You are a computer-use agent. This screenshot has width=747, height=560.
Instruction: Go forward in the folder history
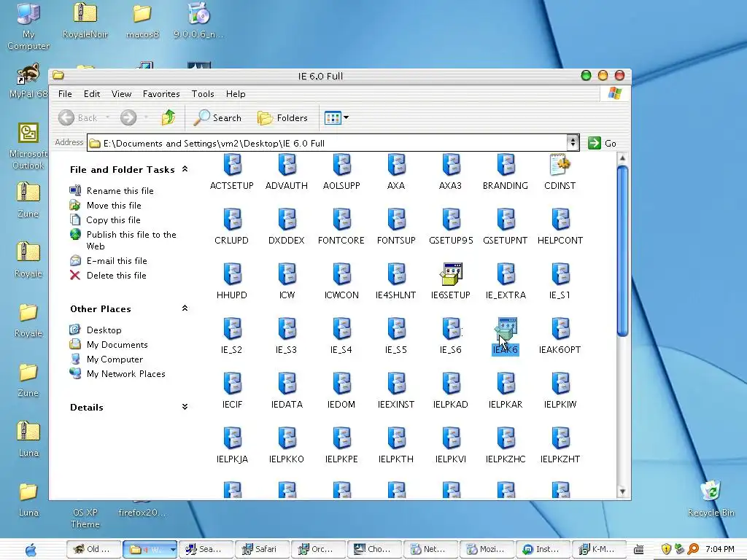(x=128, y=117)
